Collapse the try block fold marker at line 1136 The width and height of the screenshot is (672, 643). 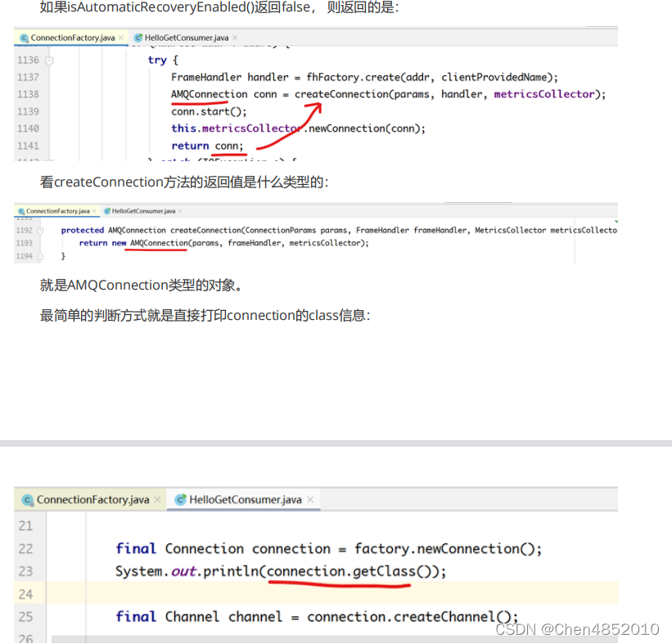tap(49, 61)
